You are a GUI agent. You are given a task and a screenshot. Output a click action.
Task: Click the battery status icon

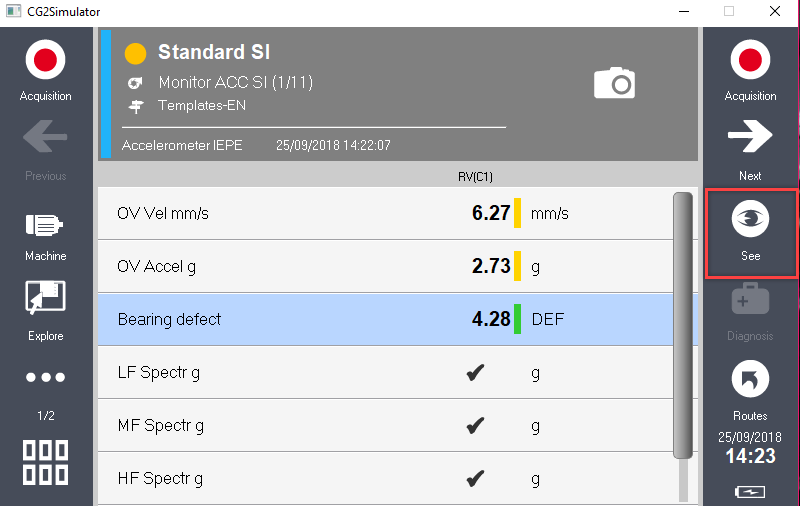[750, 492]
